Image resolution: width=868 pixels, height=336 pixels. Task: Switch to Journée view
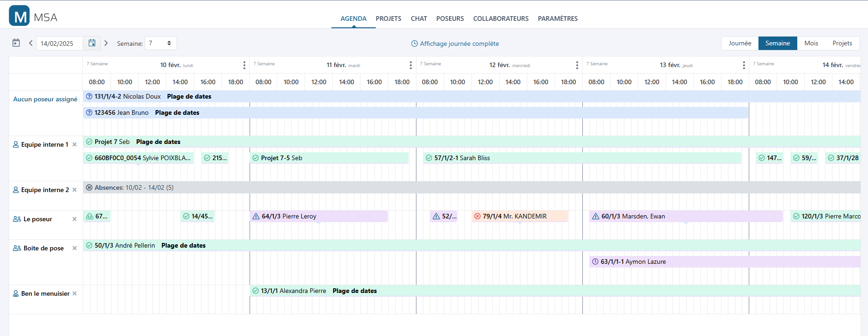click(x=740, y=43)
